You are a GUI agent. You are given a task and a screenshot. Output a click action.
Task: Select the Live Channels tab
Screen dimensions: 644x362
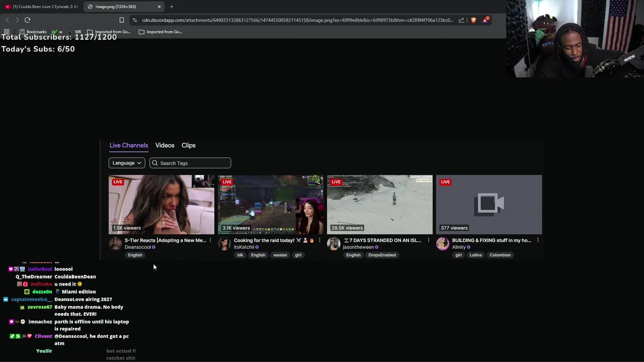point(129,145)
